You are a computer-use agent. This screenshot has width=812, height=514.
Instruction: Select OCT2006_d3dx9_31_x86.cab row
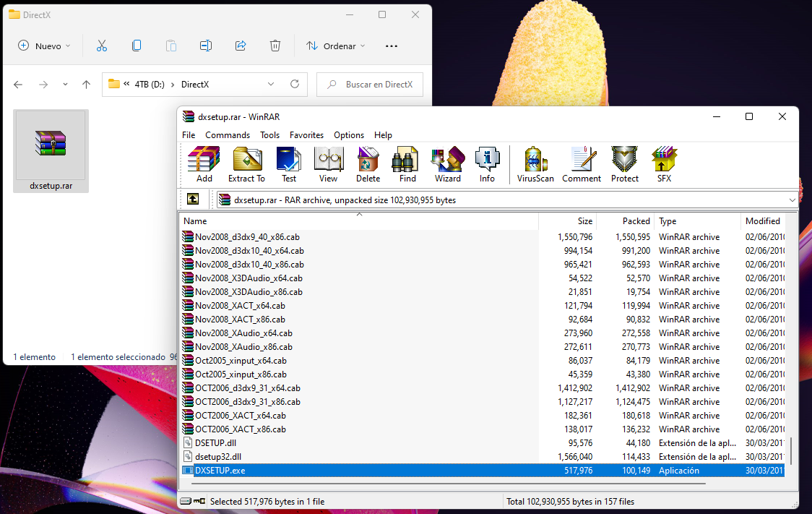pos(482,401)
